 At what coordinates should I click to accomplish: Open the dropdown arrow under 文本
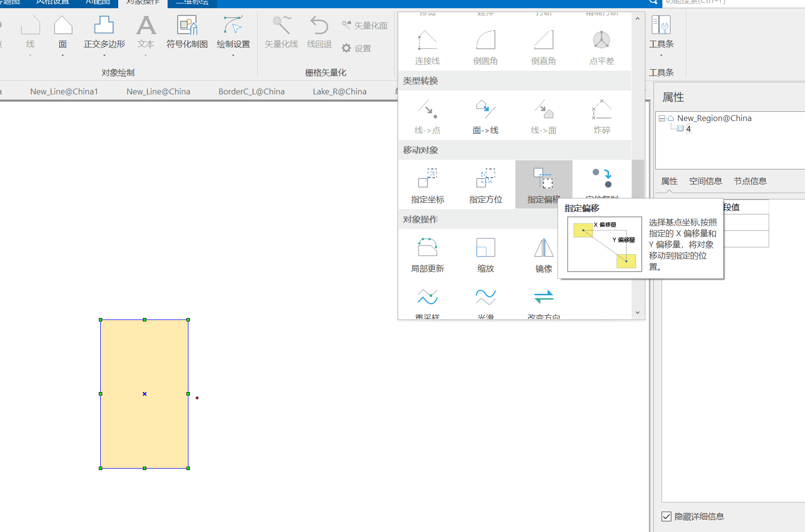point(146,56)
